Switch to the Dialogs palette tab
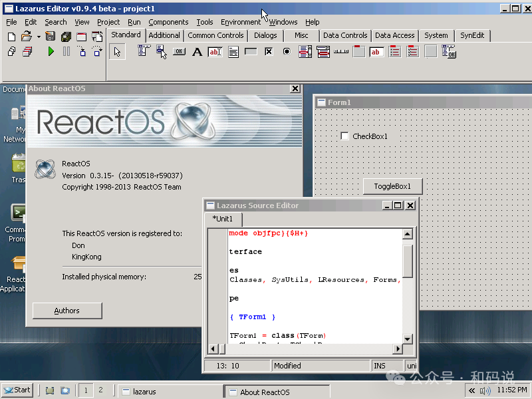This screenshot has height=399, width=532. (x=265, y=35)
